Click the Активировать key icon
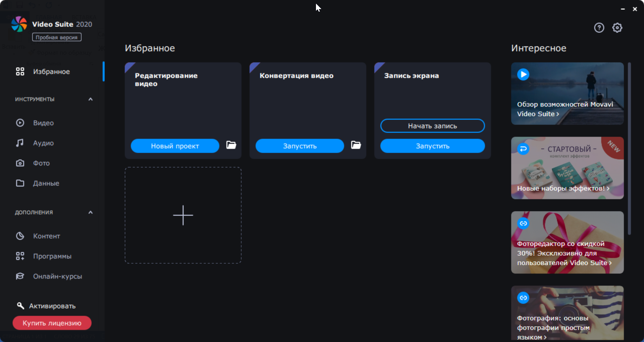This screenshot has width=644, height=342. [20, 305]
